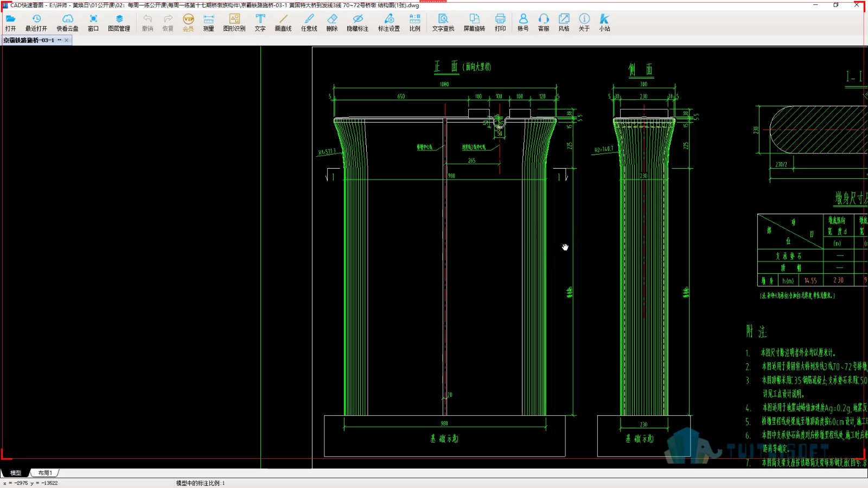This screenshot has width=868, height=488.
Task: Click the 比例 scale tool
Action: [x=415, y=22]
